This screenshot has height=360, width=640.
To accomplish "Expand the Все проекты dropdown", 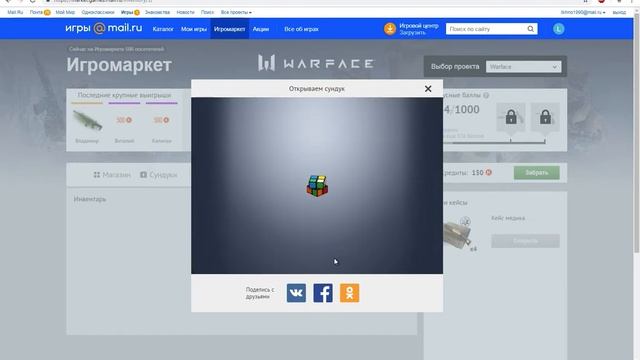I will pos(236,12).
